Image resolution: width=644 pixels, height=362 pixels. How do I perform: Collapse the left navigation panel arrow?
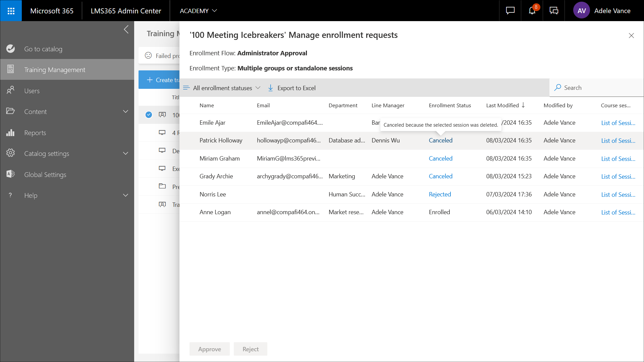coord(126,29)
